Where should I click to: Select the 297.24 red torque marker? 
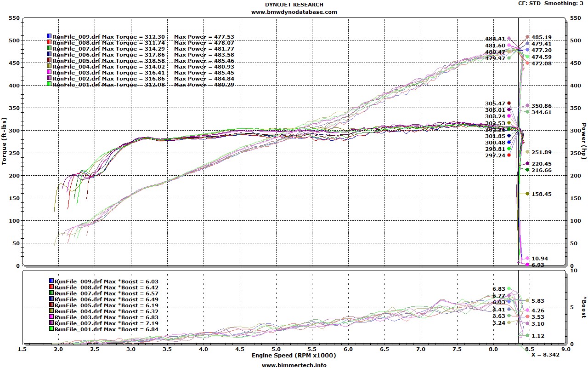(x=509, y=155)
